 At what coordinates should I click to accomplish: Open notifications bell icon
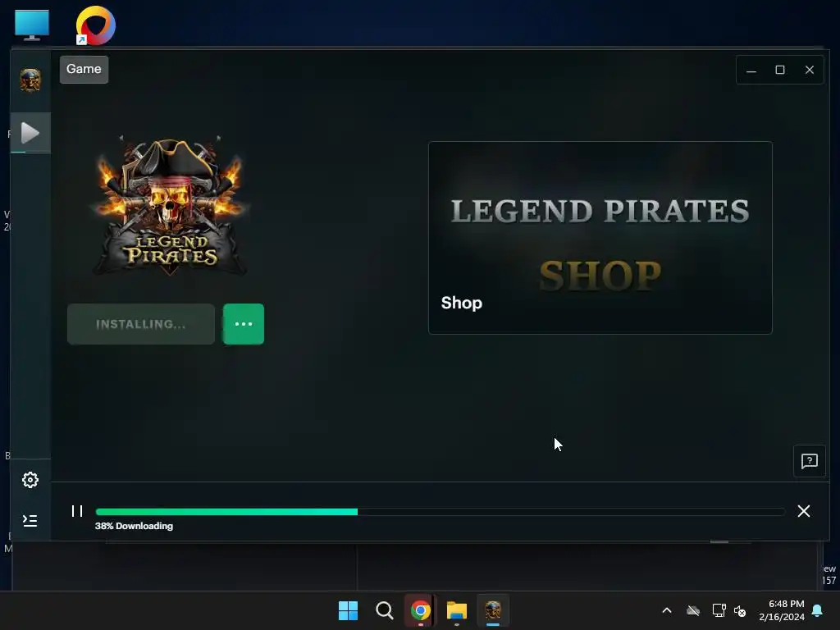pyautogui.click(x=818, y=610)
